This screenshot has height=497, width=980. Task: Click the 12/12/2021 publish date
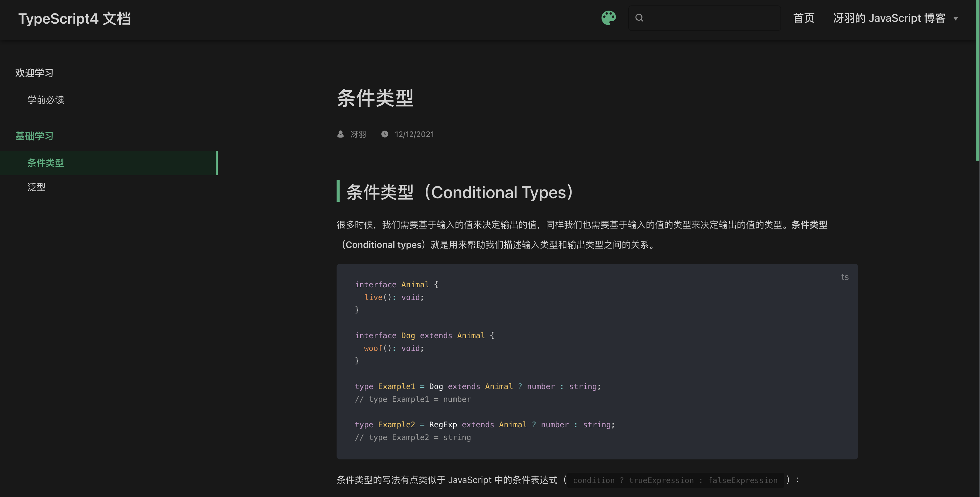[x=414, y=134]
